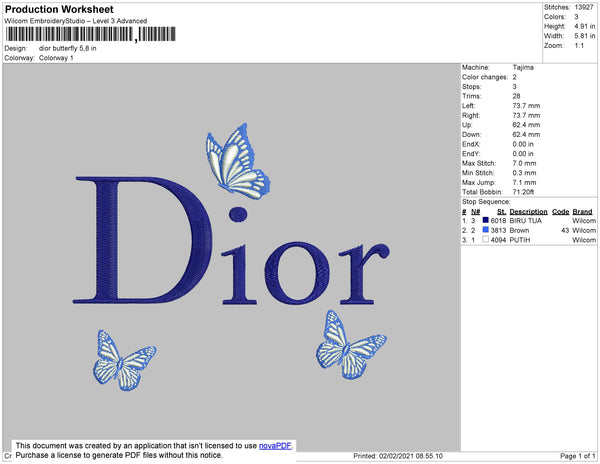Click the Stop Sequence label

486,202
